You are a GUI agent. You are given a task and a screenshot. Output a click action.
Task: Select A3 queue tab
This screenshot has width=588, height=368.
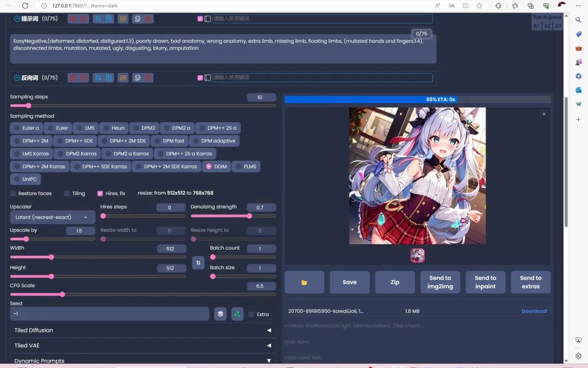pyautogui.click(x=558, y=26)
